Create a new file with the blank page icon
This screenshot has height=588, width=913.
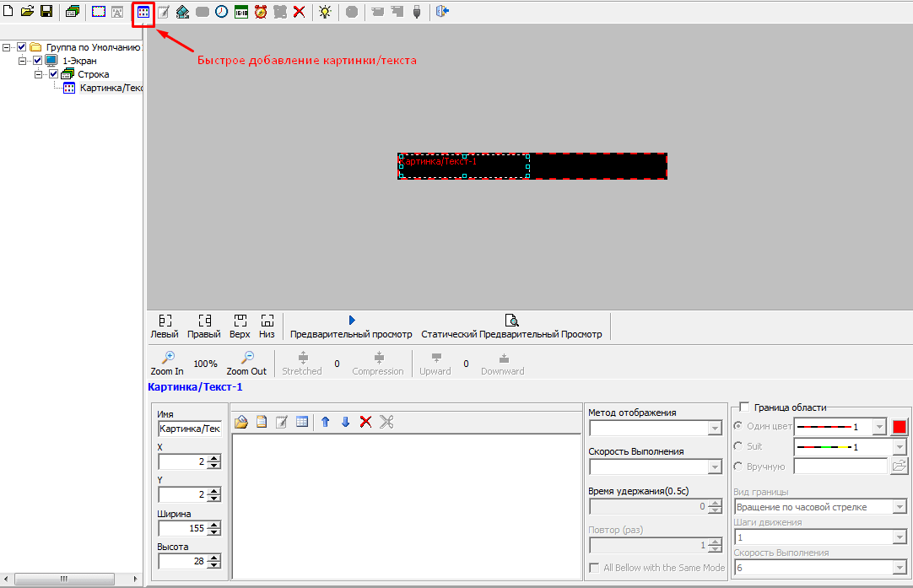tap(8, 12)
